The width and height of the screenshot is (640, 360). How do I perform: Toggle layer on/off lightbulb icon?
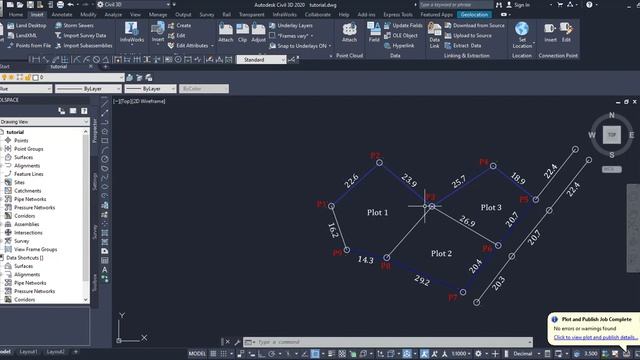point(4,77)
